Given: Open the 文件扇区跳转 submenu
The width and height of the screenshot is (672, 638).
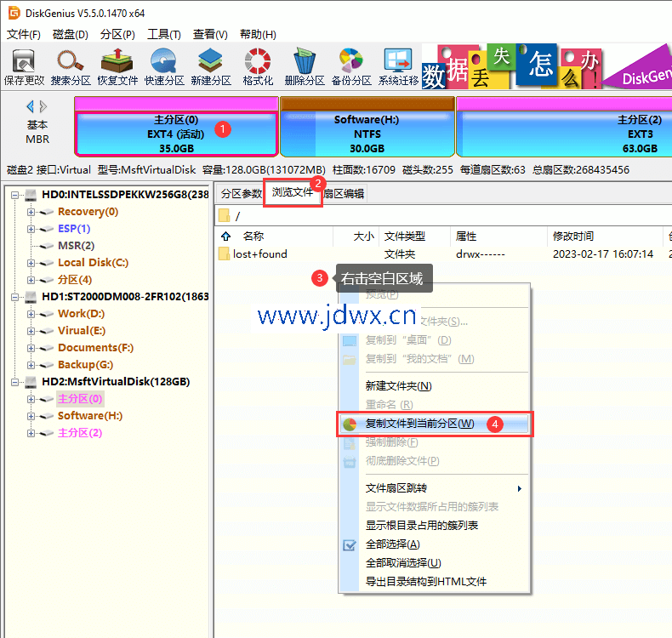Looking at the screenshot, I should pyautogui.click(x=434, y=488).
